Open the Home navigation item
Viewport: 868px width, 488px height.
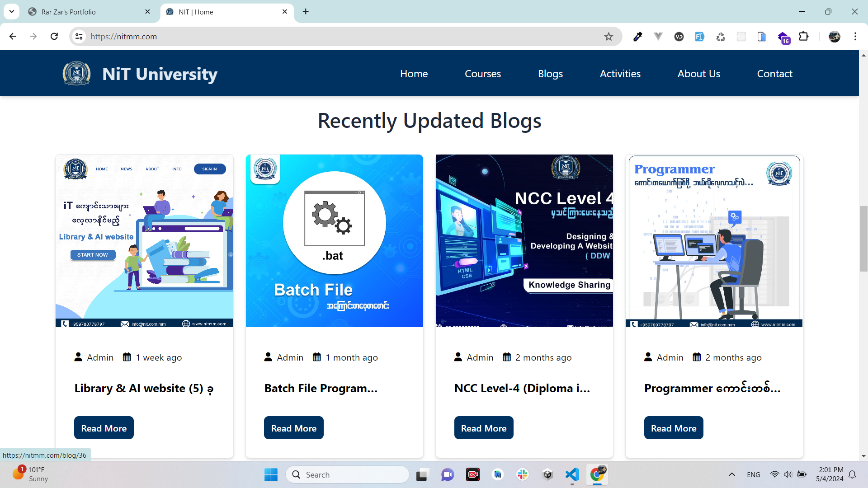click(x=414, y=74)
